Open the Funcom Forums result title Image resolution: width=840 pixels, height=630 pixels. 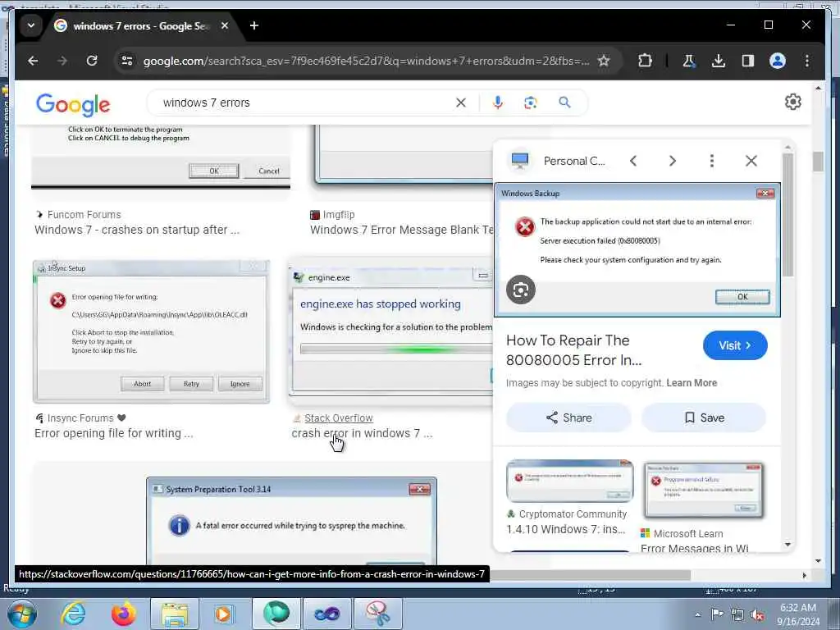pyautogui.click(x=137, y=230)
